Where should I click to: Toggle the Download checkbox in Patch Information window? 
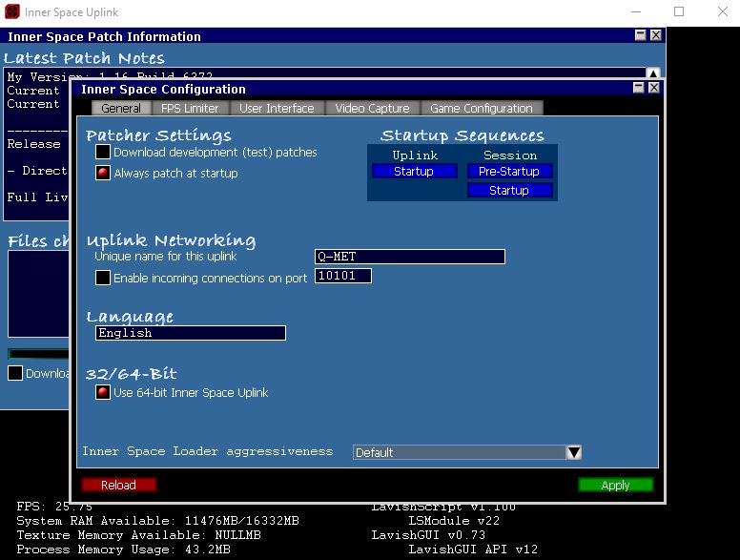15,373
